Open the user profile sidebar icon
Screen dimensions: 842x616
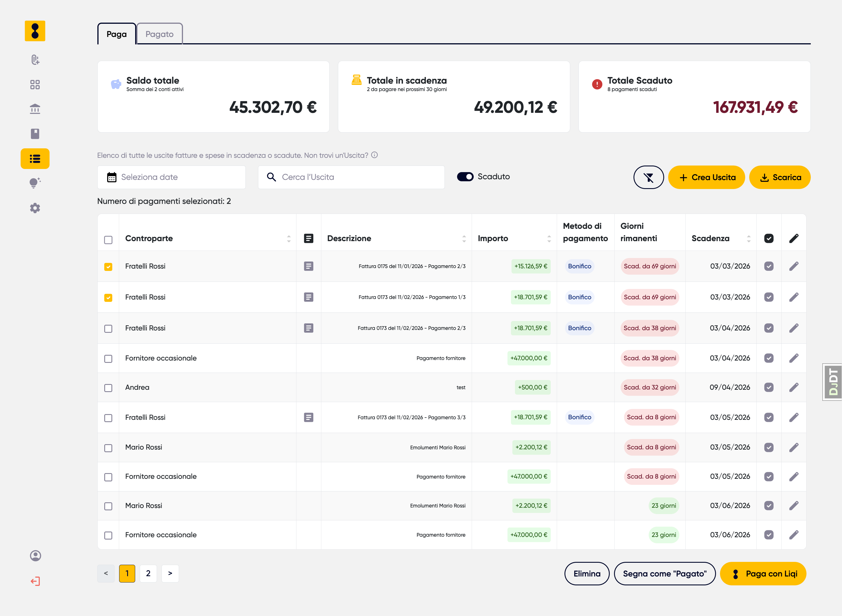36,556
